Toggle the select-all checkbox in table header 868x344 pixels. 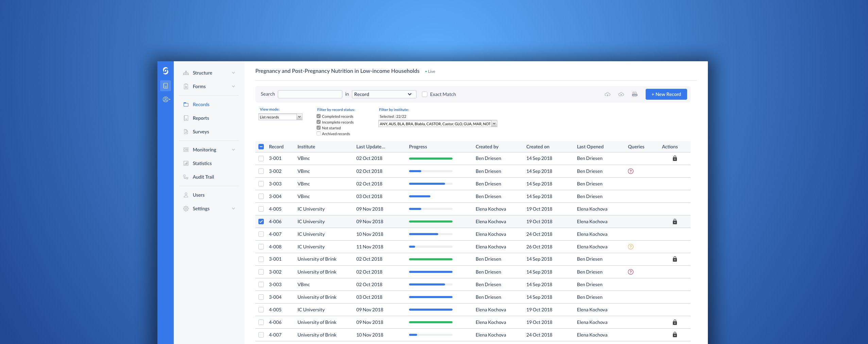point(261,147)
